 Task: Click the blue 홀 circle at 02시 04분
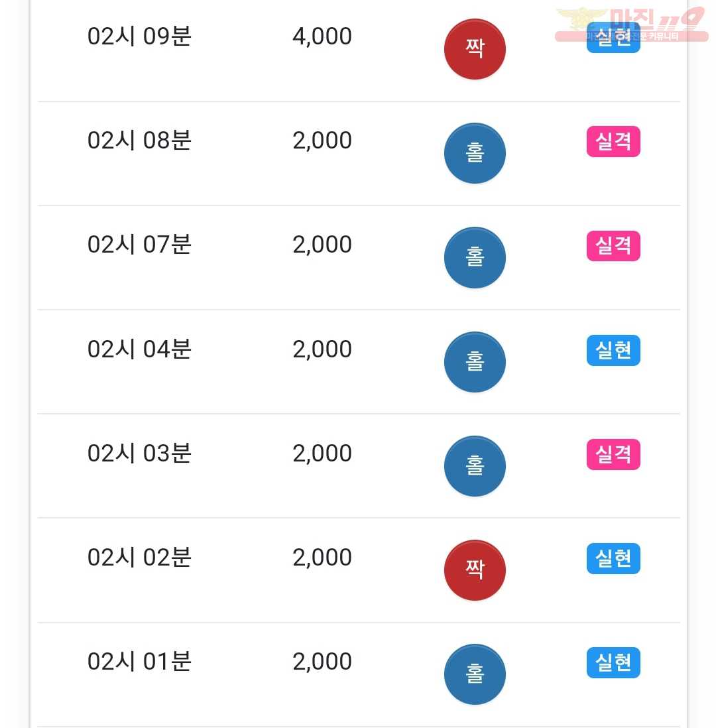(475, 361)
